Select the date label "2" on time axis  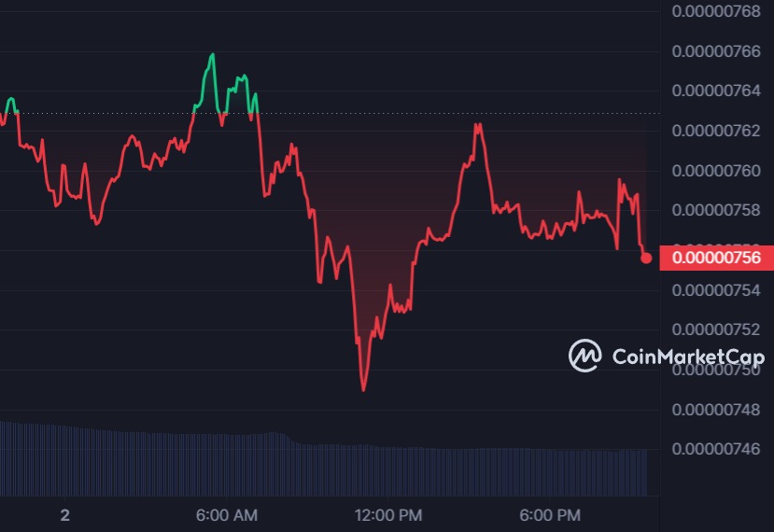pos(64,515)
